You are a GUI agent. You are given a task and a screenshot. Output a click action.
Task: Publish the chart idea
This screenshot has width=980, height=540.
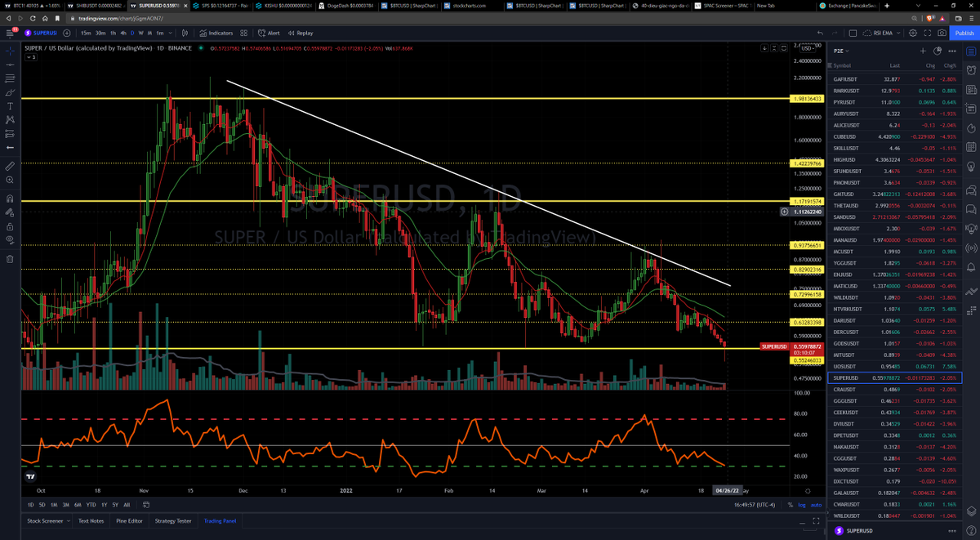point(963,33)
